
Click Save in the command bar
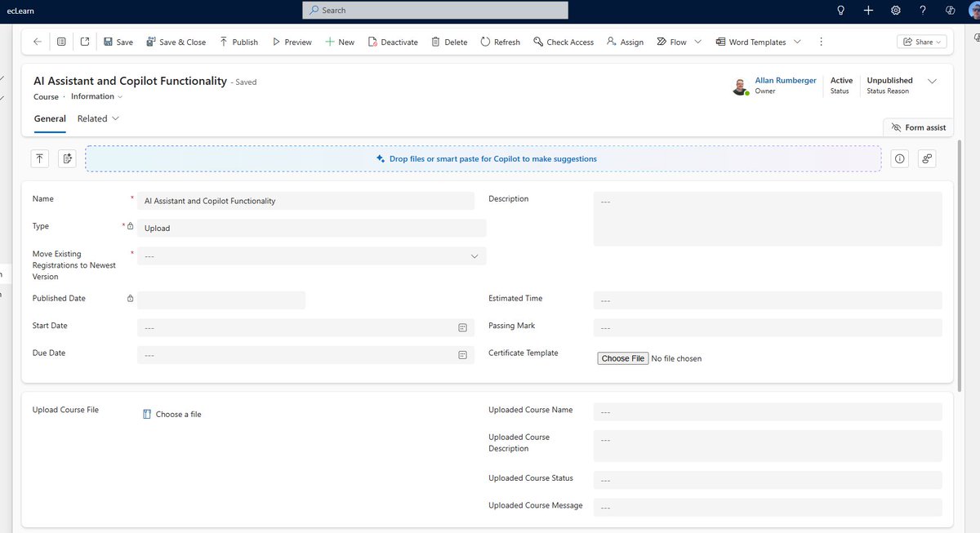click(x=118, y=42)
